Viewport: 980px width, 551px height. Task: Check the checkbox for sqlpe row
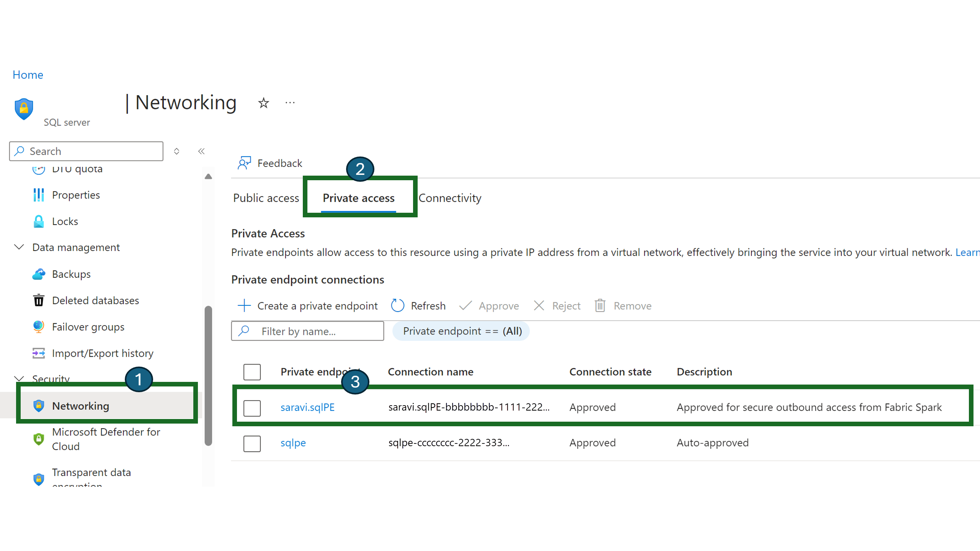[x=252, y=442]
